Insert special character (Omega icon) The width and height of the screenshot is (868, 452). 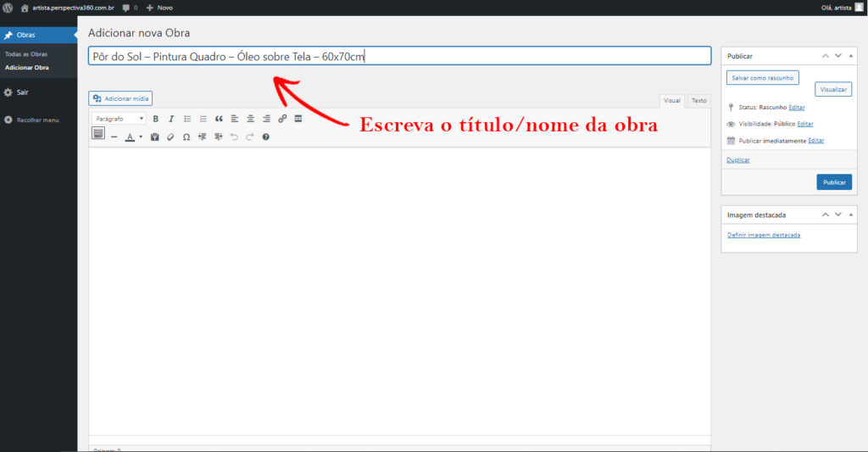point(186,137)
